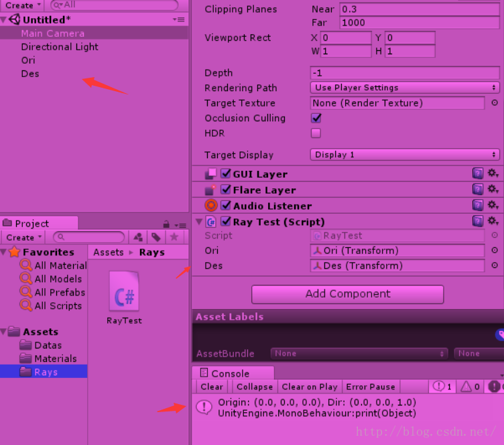
Task: Click the Flare Layer component icon
Action: click(210, 190)
